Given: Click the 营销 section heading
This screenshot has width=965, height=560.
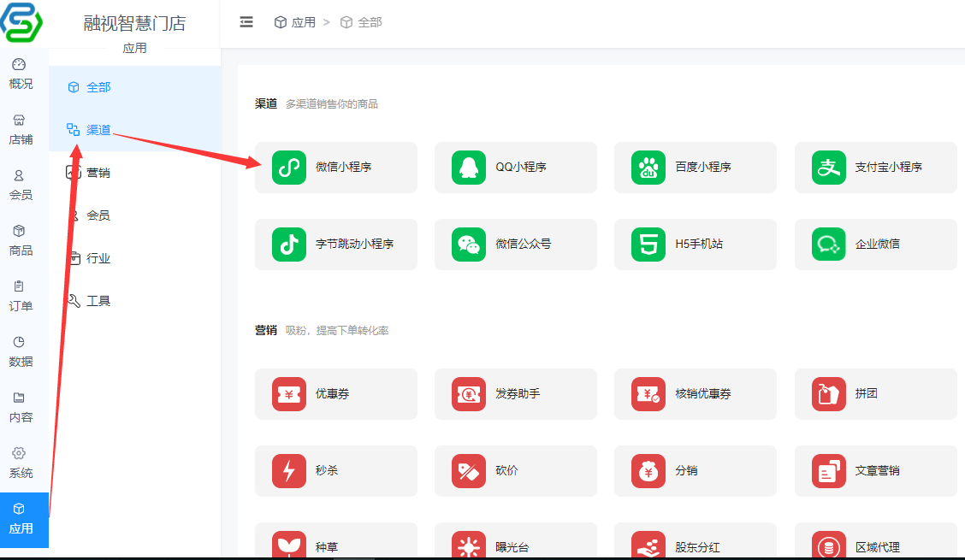Looking at the screenshot, I should 266,331.
